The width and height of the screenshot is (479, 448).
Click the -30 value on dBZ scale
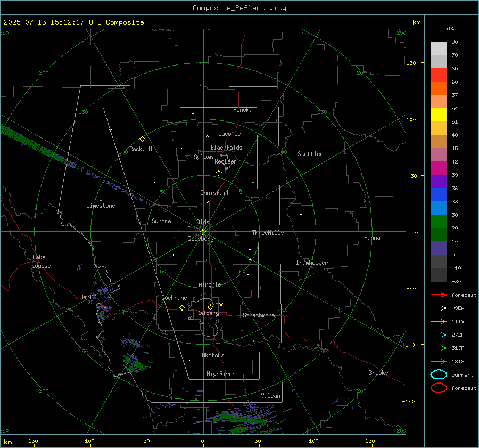[x=456, y=281]
